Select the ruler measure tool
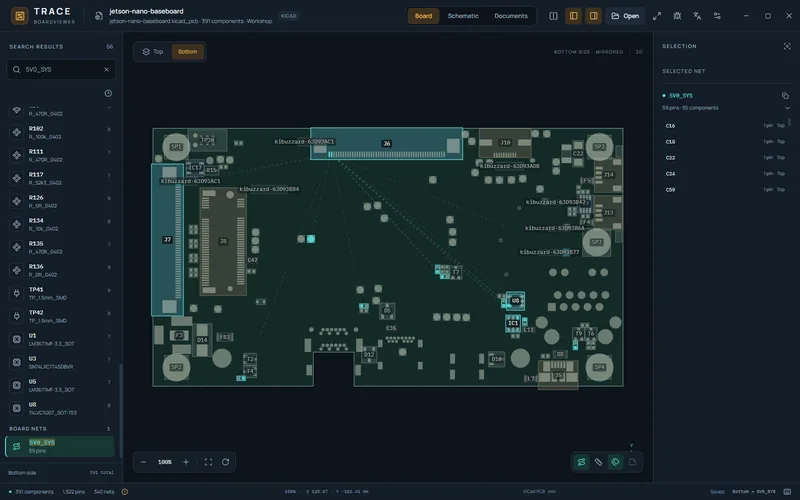800x500 pixels. tap(598, 462)
